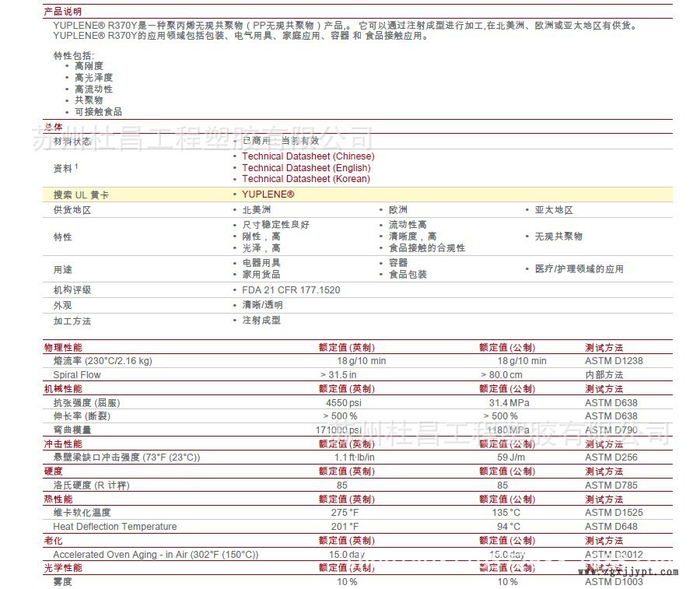Click the ASTM D1238 test method cell
This screenshot has height=589, width=700.
[x=614, y=361]
